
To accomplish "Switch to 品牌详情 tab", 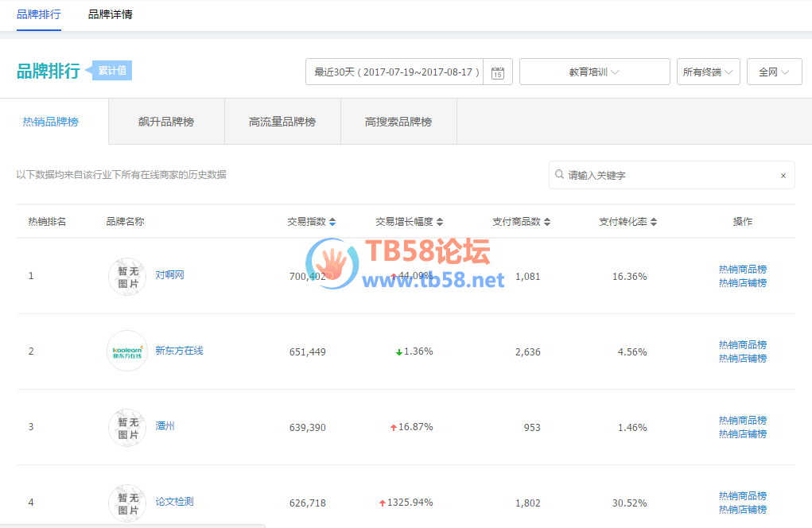I will [110, 14].
